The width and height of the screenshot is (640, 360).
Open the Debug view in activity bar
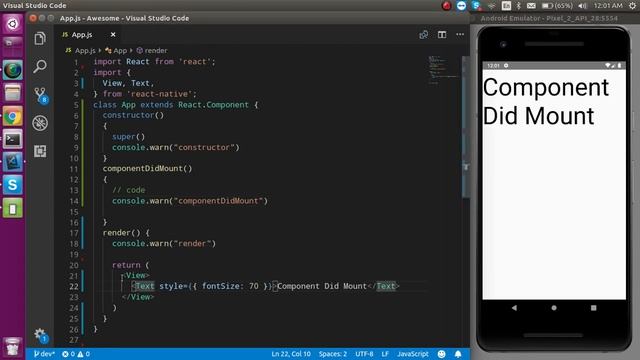click(40, 123)
